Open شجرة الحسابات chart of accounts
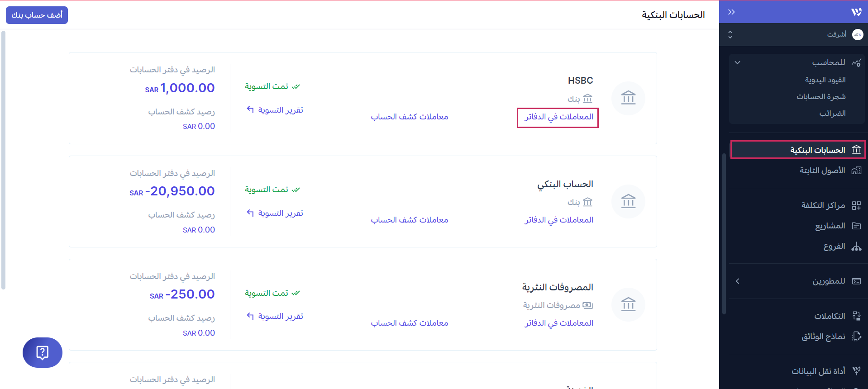The image size is (868, 389). (821, 96)
